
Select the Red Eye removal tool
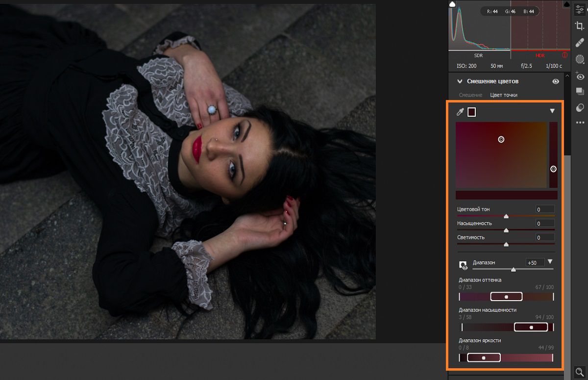580,76
